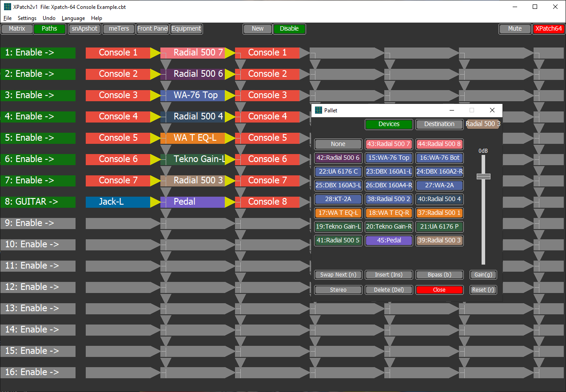Image resolution: width=566 pixels, height=392 pixels.
Task: Toggle the green Disable button
Action: pos(289,29)
